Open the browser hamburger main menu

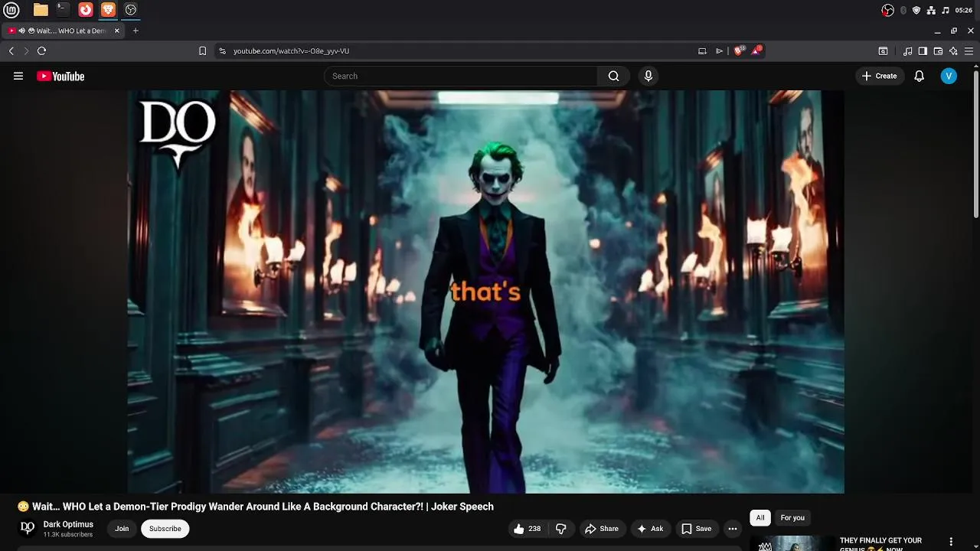click(x=969, y=51)
